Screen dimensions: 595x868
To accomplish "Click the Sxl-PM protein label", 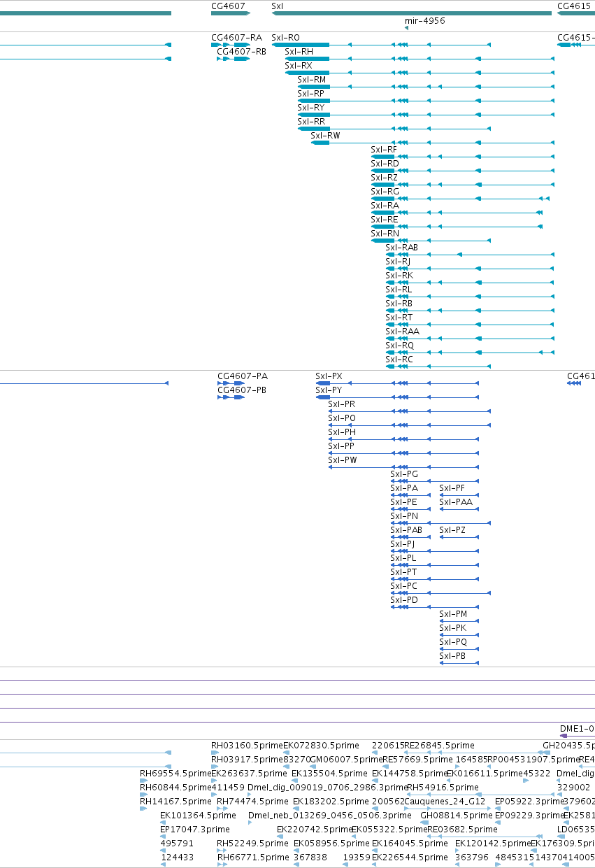I will coord(453,614).
